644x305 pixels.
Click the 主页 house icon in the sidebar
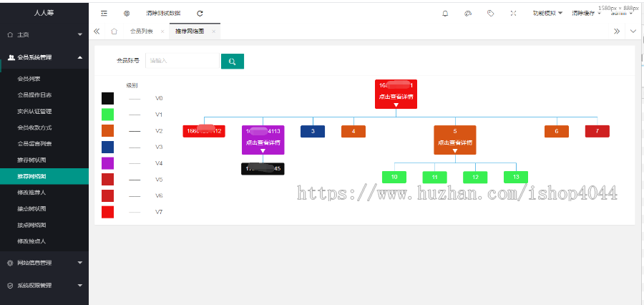[x=10, y=35]
